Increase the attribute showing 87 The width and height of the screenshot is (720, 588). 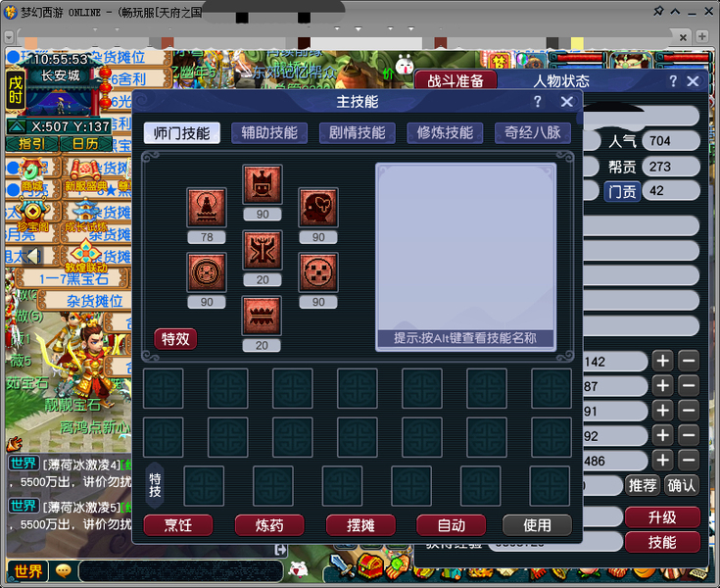(x=662, y=386)
